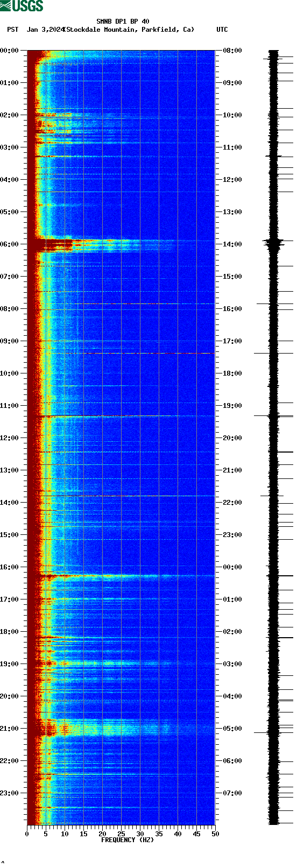
Task: Click the 25 Hz frequency tick label
Action: point(121,834)
